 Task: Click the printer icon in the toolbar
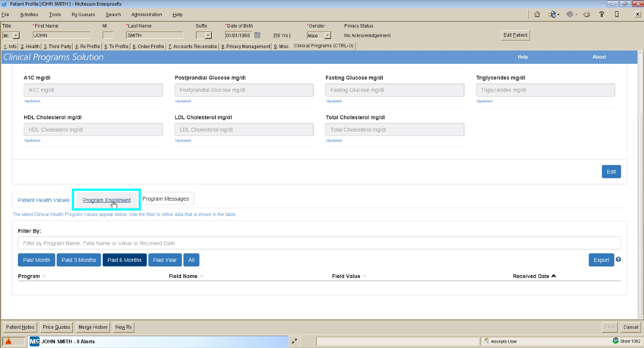click(x=587, y=14)
